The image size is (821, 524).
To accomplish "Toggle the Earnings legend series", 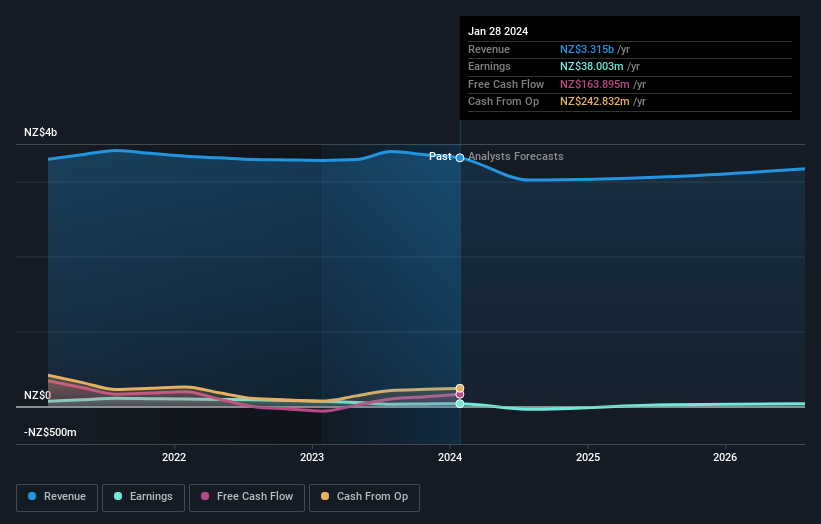I will tap(143, 497).
